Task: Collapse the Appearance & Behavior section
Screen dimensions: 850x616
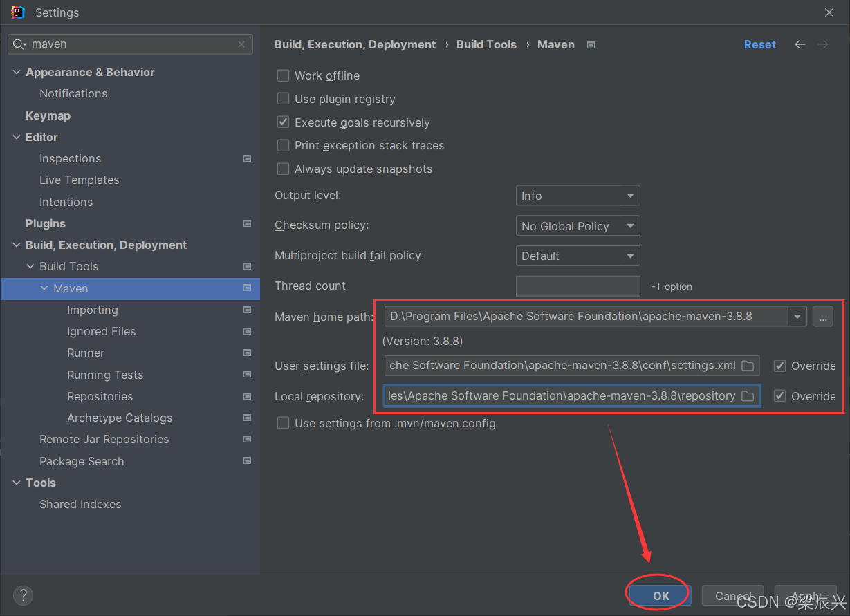Action: 17,72
